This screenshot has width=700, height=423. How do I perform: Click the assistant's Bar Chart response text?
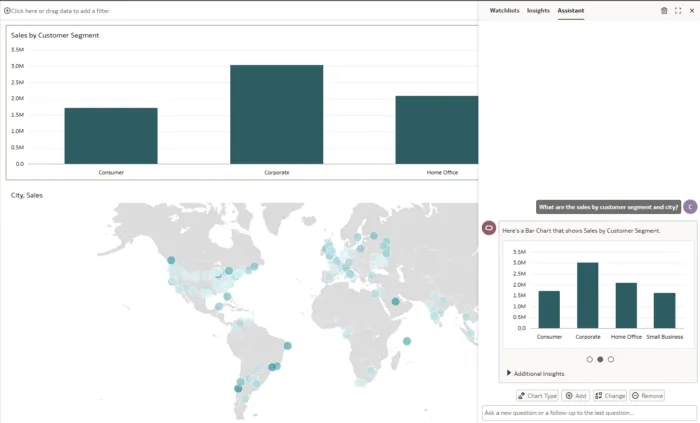[581, 231]
